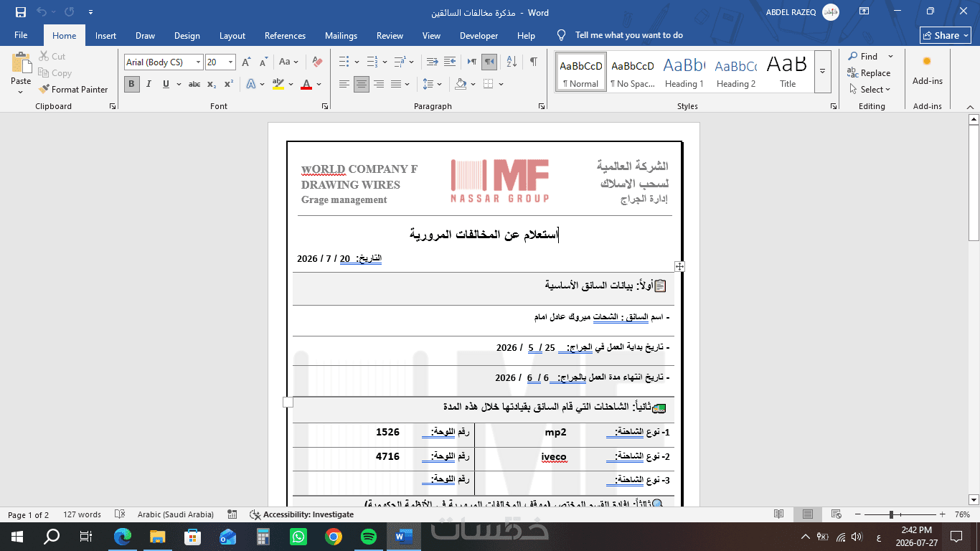Decrease paragraph indent
The width and height of the screenshot is (980, 551).
432,62
